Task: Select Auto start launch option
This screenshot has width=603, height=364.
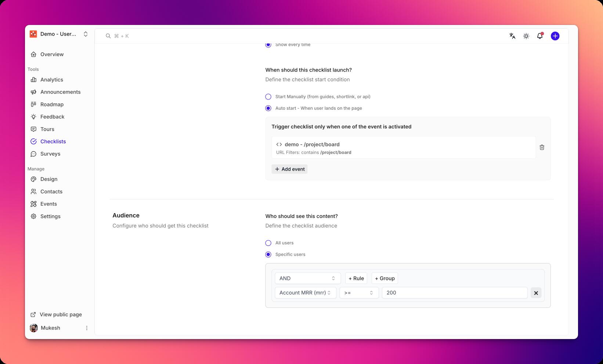Action: 268,108
